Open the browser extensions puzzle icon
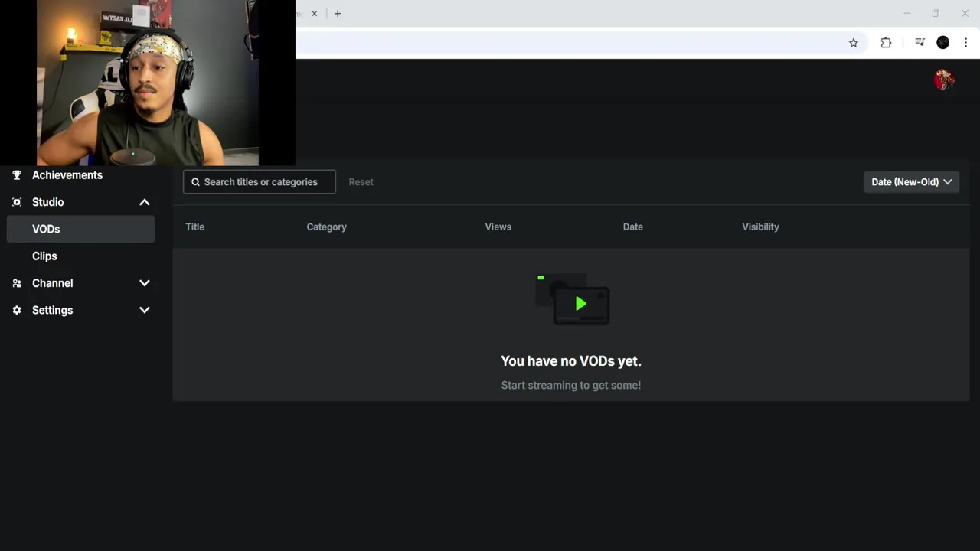 [x=886, y=43]
